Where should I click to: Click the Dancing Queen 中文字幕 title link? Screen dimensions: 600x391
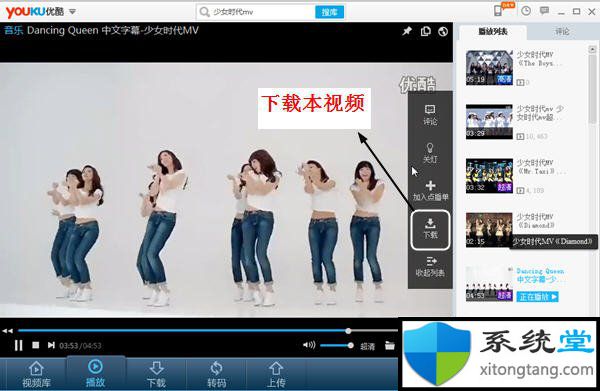coord(540,275)
